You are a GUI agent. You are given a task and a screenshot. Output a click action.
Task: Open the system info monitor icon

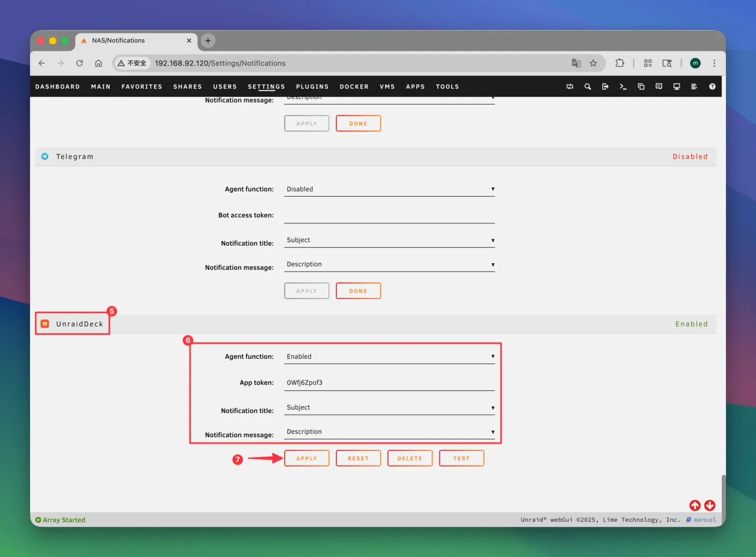click(x=676, y=86)
